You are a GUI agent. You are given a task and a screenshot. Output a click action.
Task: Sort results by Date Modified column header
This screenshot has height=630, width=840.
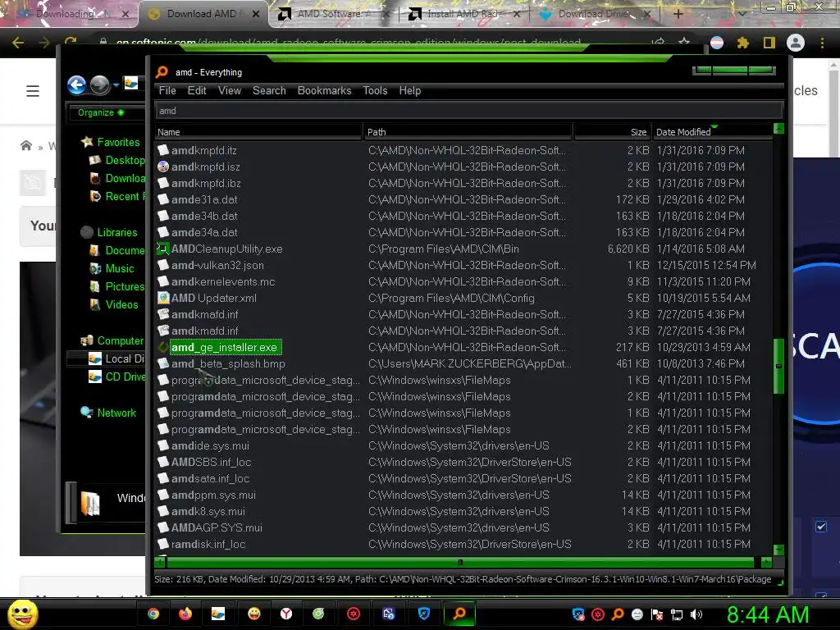pos(713,132)
